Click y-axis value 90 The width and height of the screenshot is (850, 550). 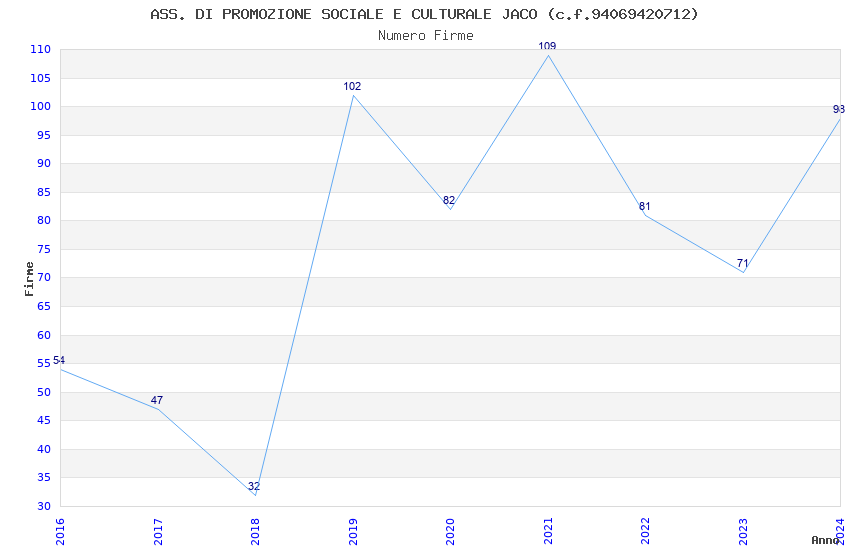click(43, 164)
